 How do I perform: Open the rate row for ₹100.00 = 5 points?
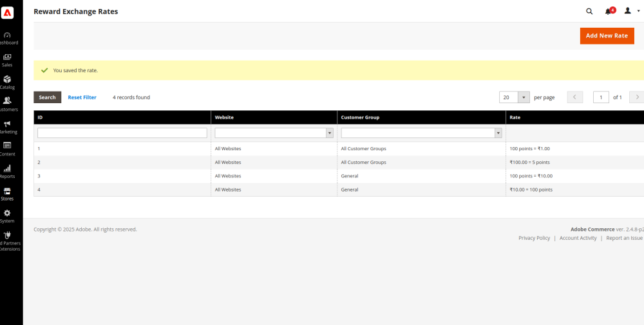coord(529,162)
